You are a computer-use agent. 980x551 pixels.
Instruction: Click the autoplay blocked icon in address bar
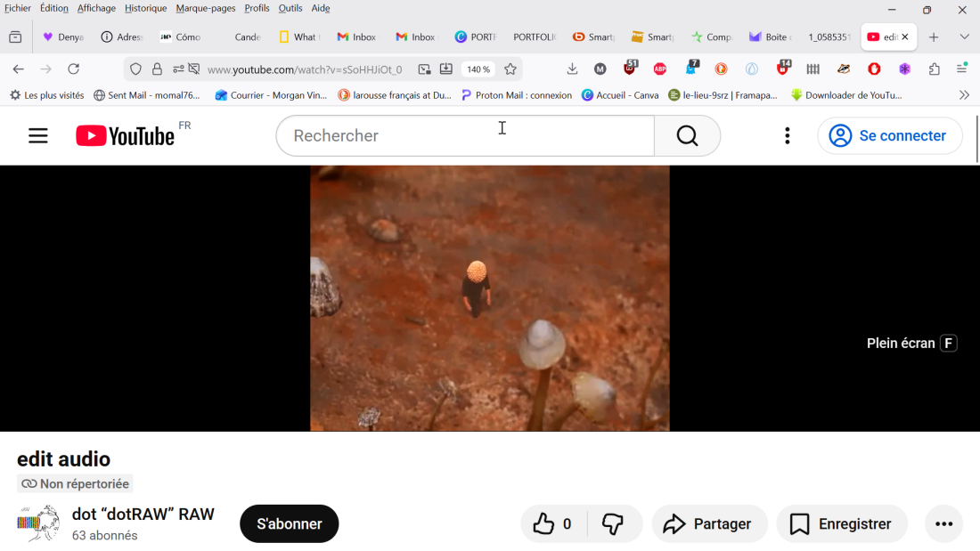194,69
